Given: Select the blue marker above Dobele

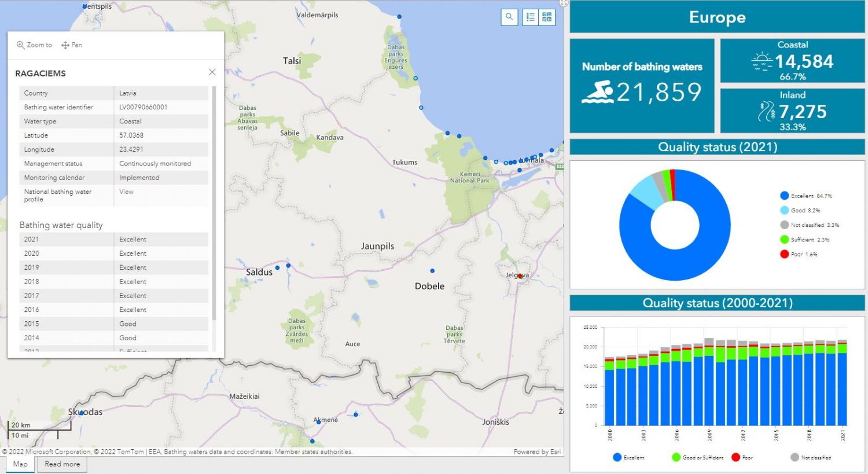Looking at the screenshot, I should (x=432, y=271).
